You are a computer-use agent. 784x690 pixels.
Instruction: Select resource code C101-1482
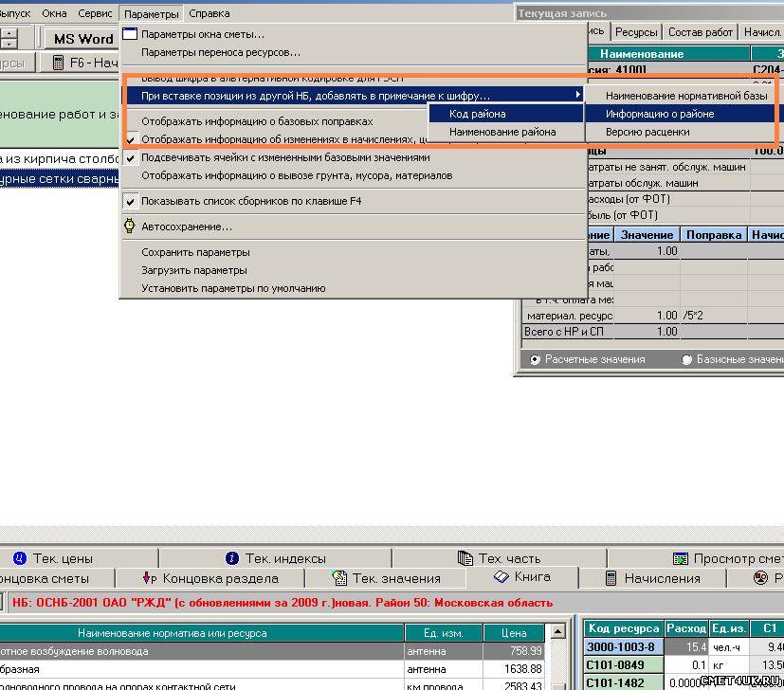pyautogui.click(x=624, y=682)
